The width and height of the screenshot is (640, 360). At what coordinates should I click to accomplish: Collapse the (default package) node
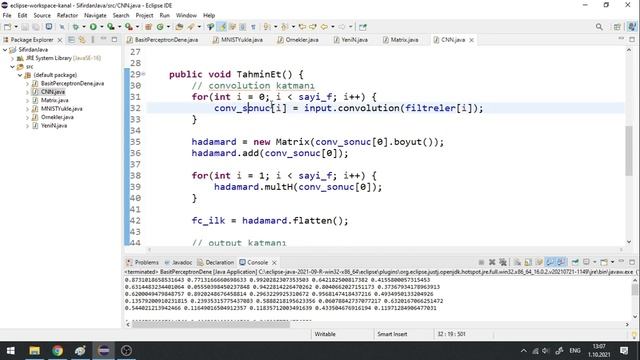pos(20,75)
